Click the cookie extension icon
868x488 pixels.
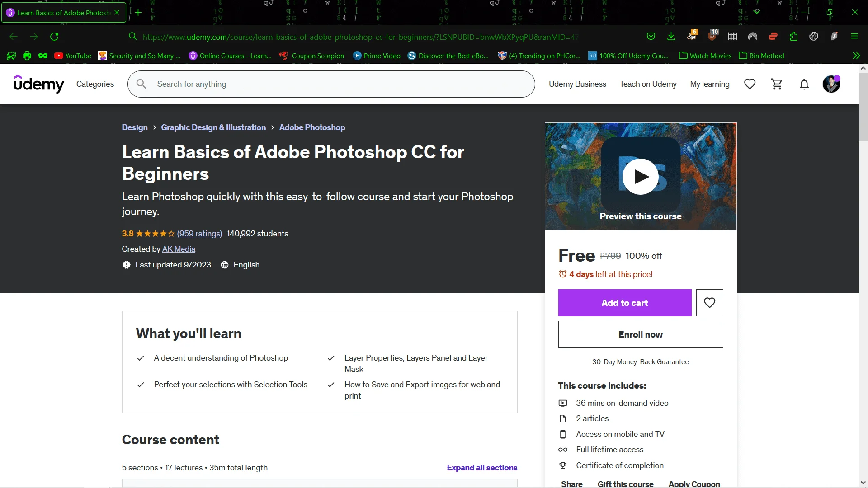pos(814,37)
